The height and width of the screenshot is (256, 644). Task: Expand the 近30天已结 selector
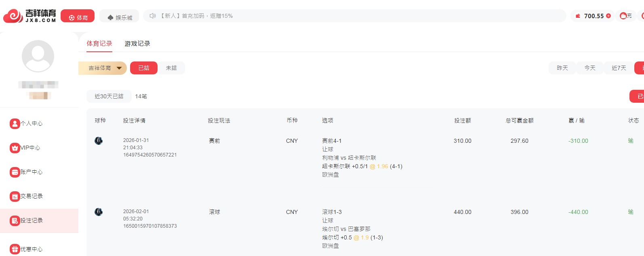(108, 96)
